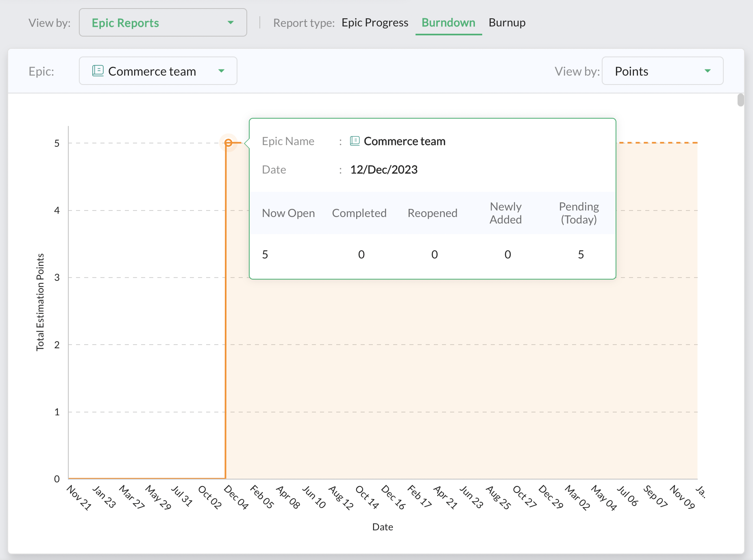Click the epic icon in Commerce team dropdown
The width and height of the screenshot is (753, 560).
click(x=98, y=71)
